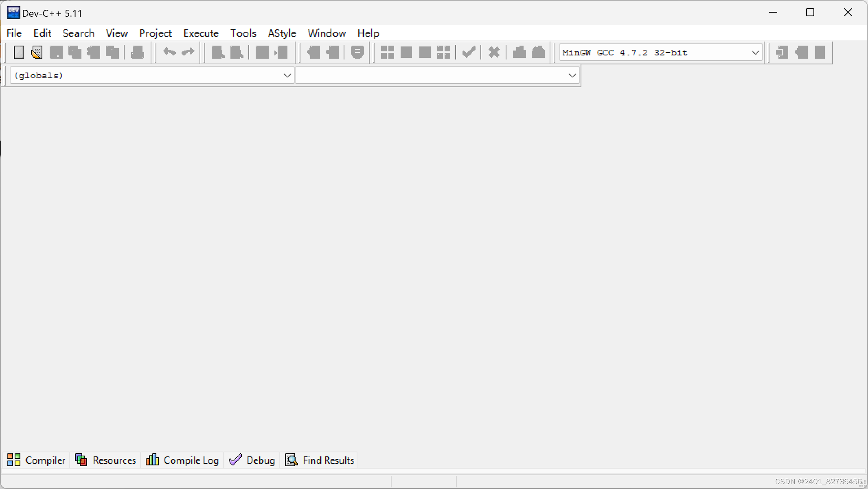Click the disabled Print icon
This screenshot has width=868, height=489.
pyautogui.click(x=138, y=52)
